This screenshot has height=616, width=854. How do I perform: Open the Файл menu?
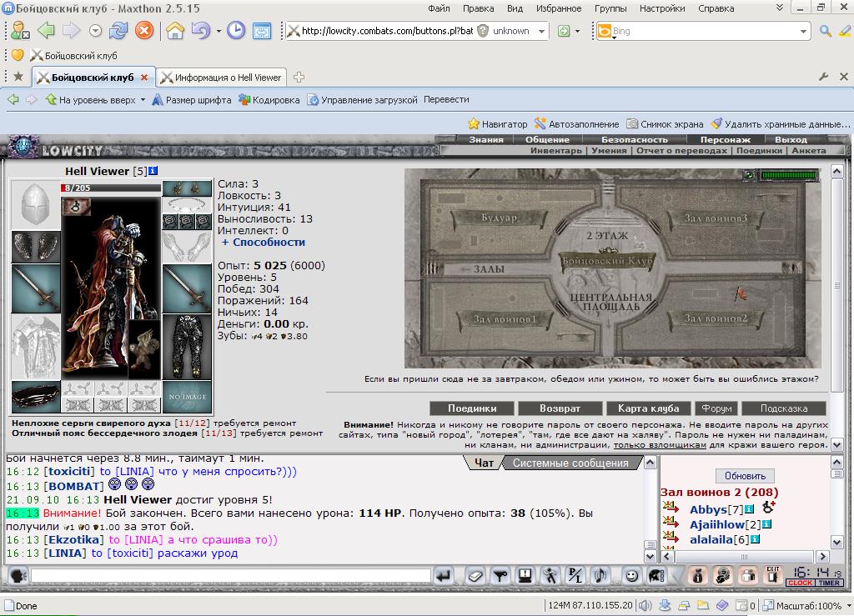coord(439,8)
